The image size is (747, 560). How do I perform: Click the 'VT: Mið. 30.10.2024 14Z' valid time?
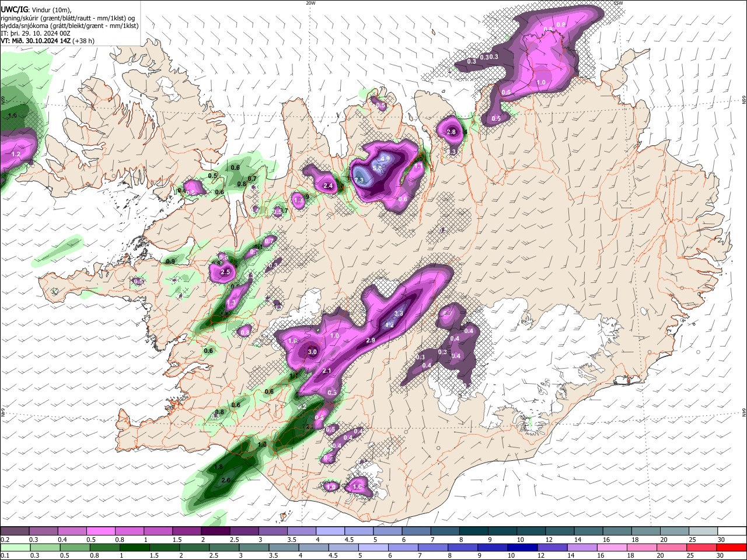click(x=36, y=41)
